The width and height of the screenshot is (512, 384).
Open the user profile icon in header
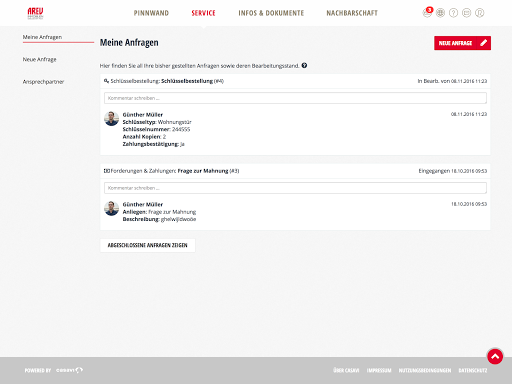(479, 13)
